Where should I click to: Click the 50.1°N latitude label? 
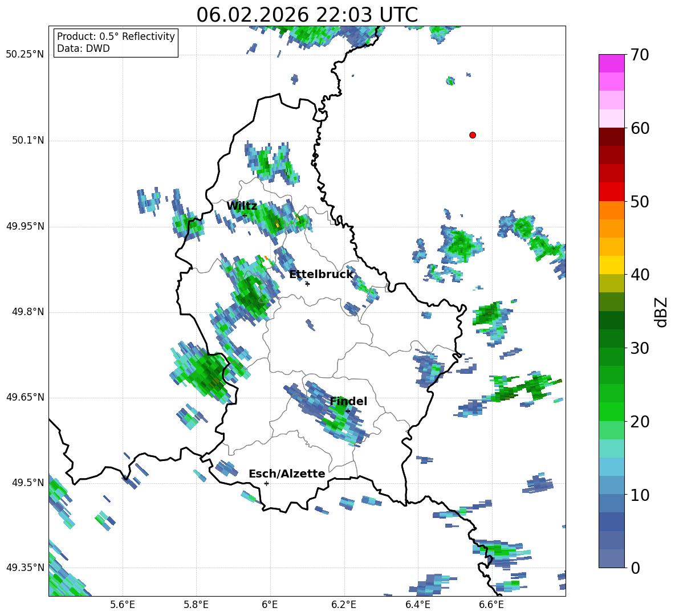(x=27, y=140)
